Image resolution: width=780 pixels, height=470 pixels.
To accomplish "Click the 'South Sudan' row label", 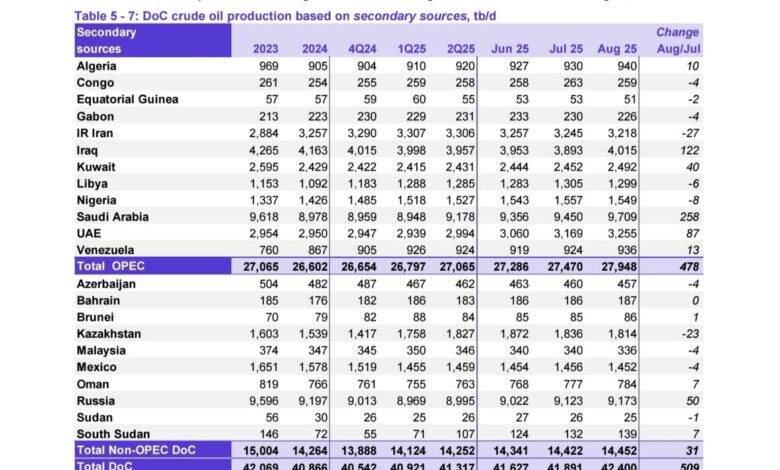I will [111, 434].
